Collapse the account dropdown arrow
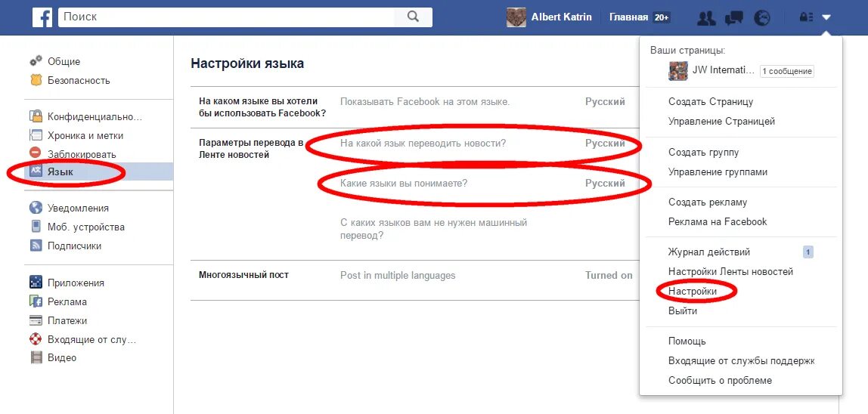The height and width of the screenshot is (414, 868). [826, 17]
